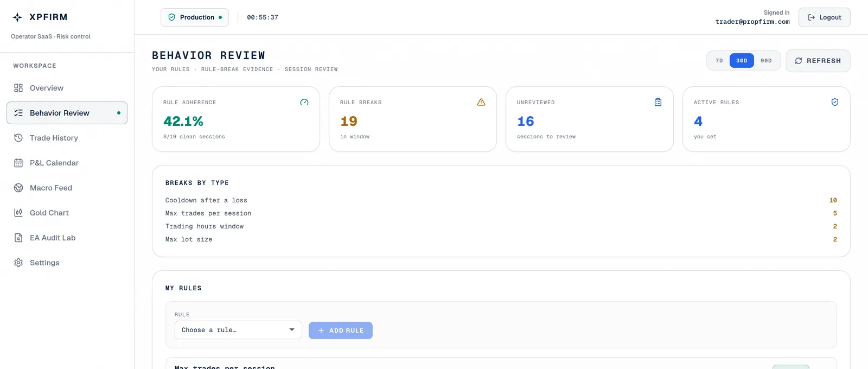The width and height of the screenshot is (868, 369).
Task: Click the Macro Feed globe icon
Action: (18, 188)
